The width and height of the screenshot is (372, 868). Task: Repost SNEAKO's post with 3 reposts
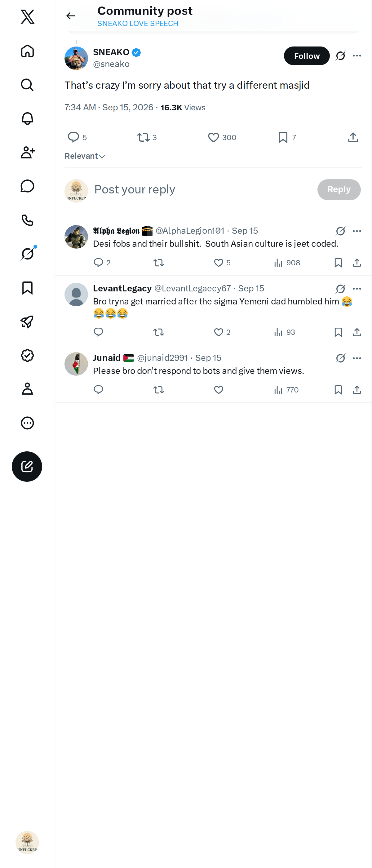pos(147,137)
